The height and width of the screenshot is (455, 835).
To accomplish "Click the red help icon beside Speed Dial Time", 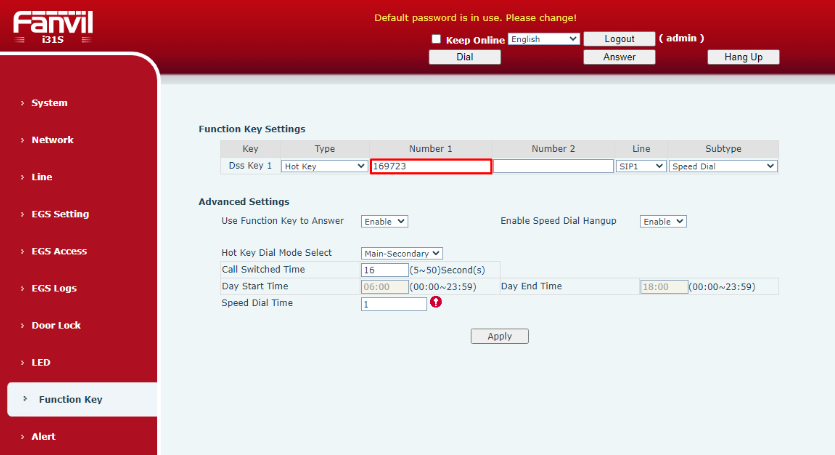I will 435,303.
